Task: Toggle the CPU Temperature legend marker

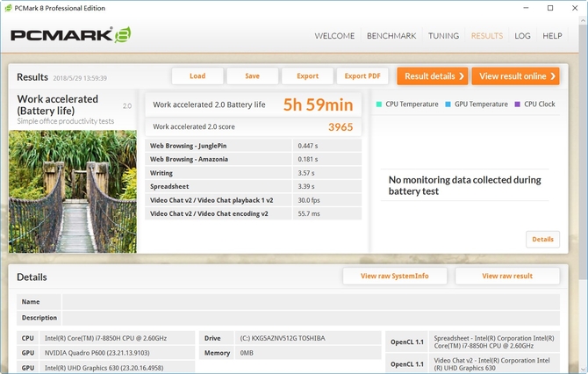Action: point(379,104)
